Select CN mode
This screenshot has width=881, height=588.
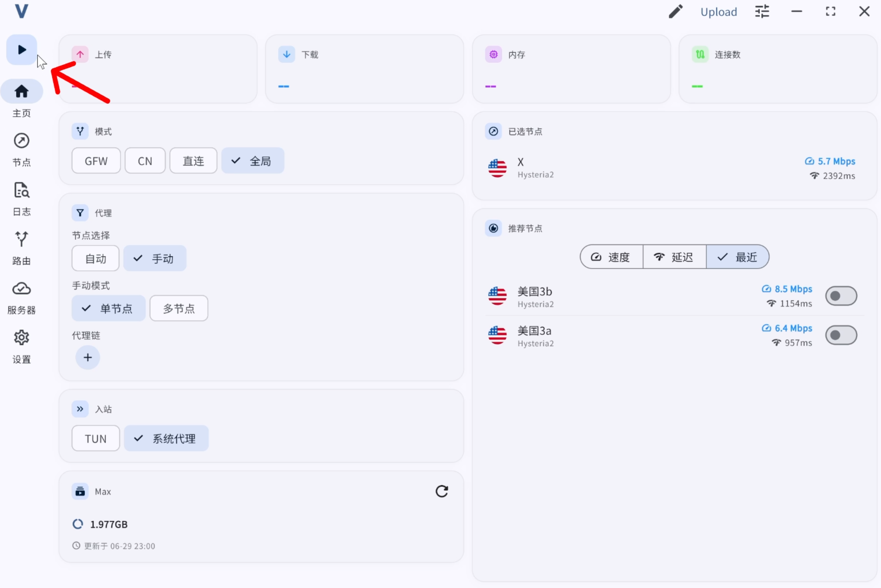[145, 161]
